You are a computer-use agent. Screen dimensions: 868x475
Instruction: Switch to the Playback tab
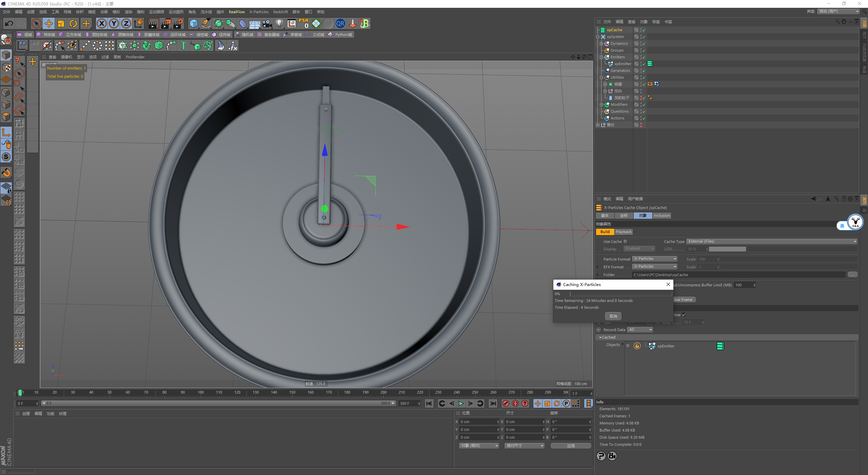coord(624,232)
